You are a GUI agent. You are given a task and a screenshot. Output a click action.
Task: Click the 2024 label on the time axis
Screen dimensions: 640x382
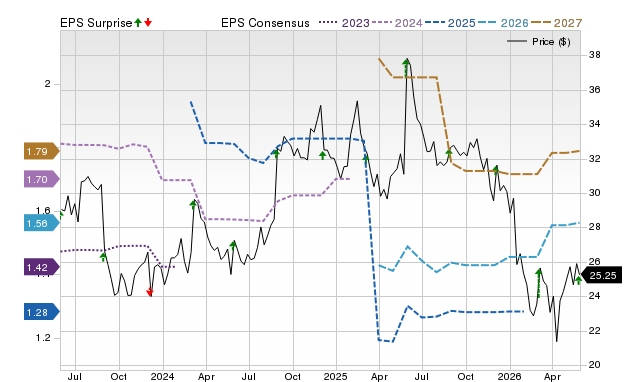coord(162,376)
